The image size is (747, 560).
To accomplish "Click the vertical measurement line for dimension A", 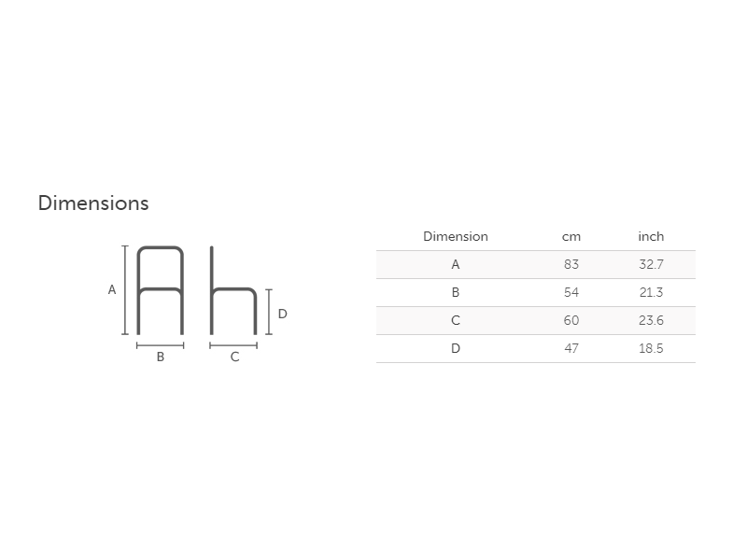I will (125, 289).
